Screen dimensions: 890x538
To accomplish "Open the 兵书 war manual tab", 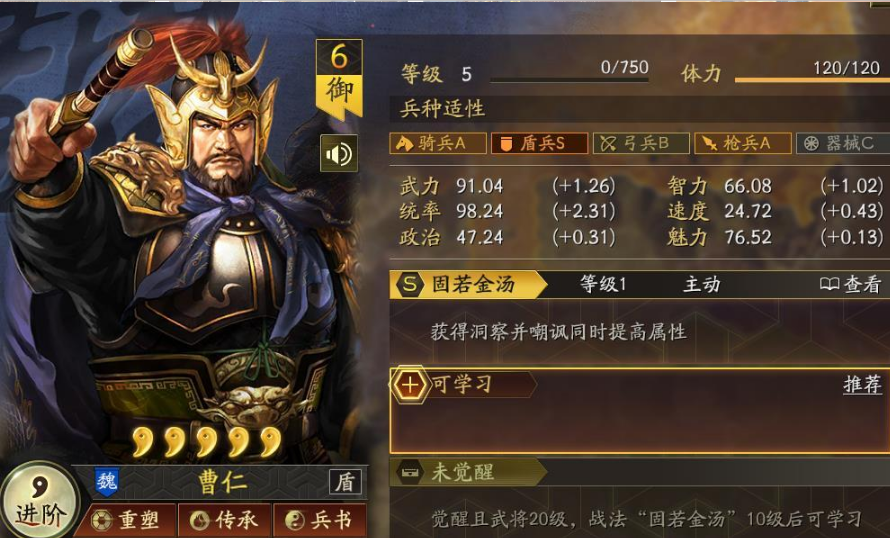I will (x=321, y=519).
